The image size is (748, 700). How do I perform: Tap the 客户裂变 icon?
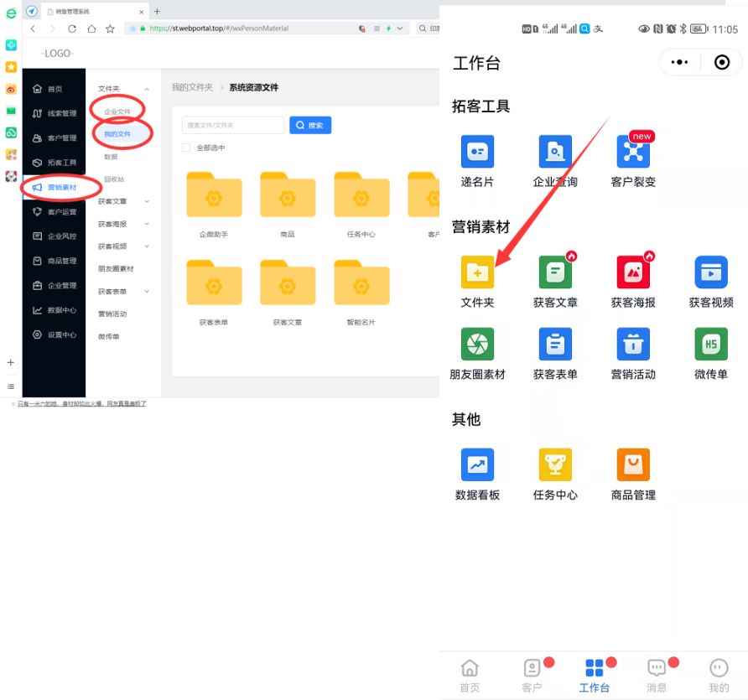click(x=633, y=152)
